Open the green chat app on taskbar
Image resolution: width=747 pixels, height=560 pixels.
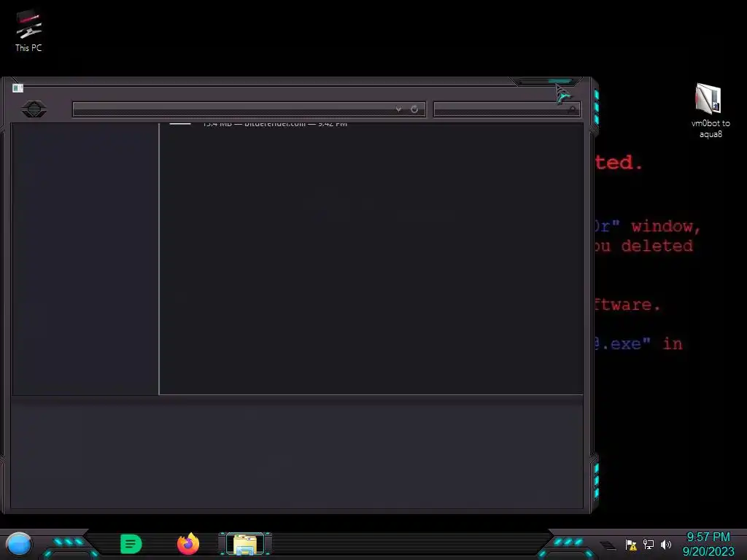tap(131, 544)
